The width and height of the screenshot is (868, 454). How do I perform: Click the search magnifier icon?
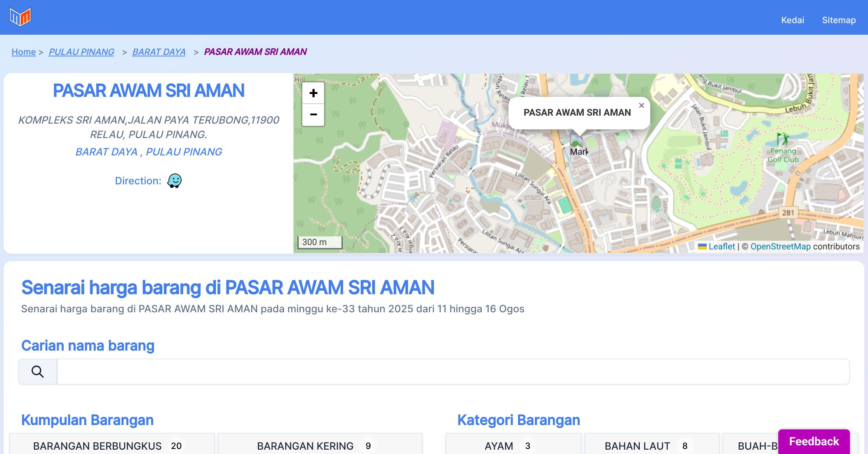[x=38, y=372]
